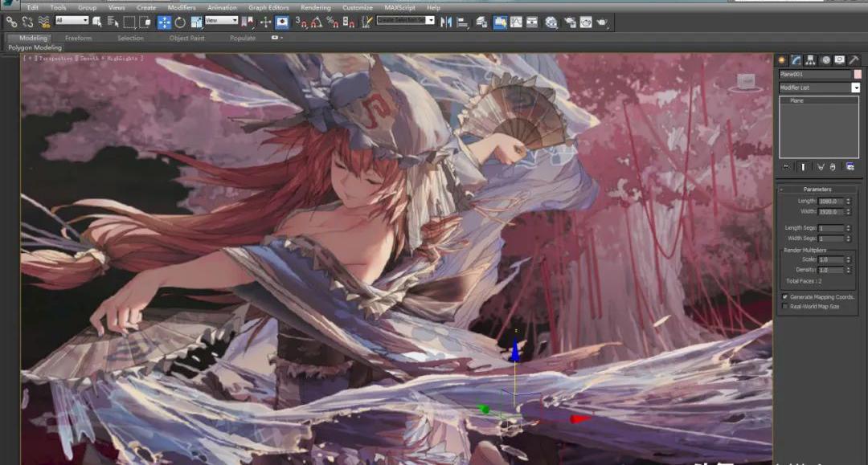The height and width of the screenshot is (465, 868).
Task: Toggle Keyboard Shortcut Override icon
Action: coord(282,22)
